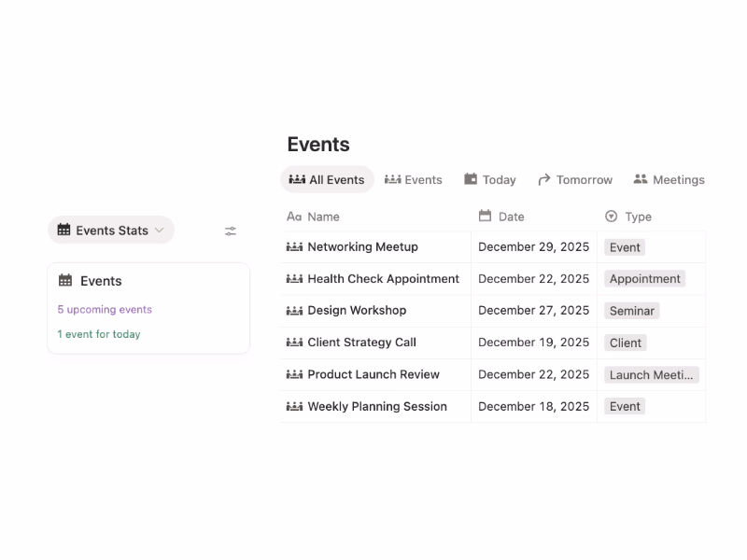
Task: Click the arrow icon on the Tomorrow view
Action: [x=544, y=179]
